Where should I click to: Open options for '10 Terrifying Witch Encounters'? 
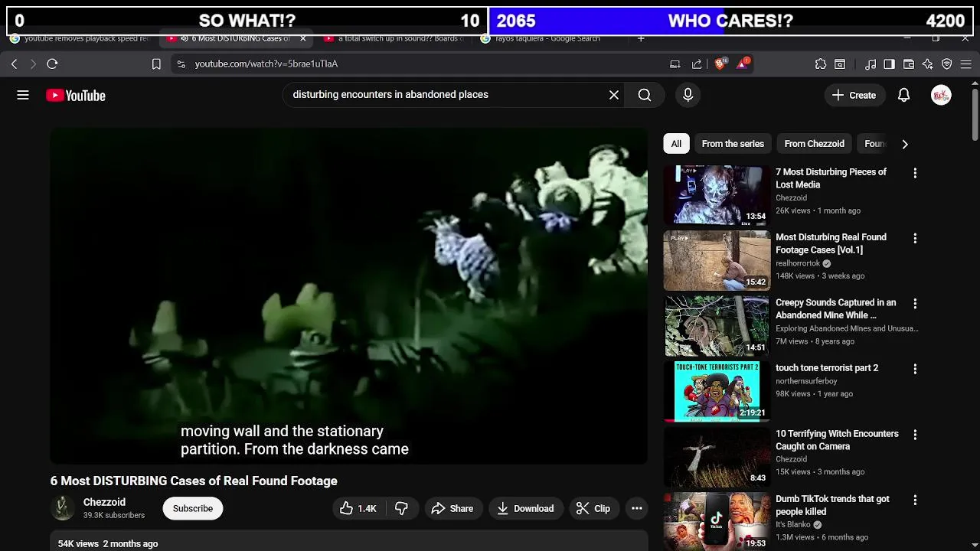(915, 435)
